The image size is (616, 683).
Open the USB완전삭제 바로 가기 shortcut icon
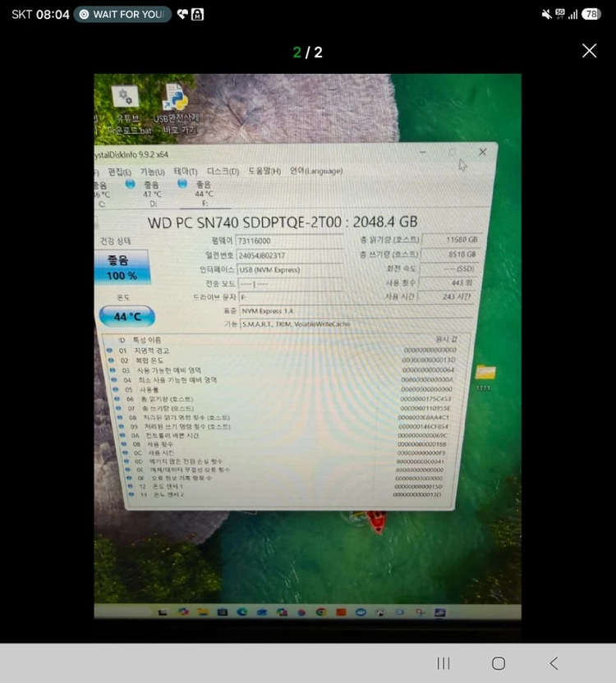click(x=177, y=108)
